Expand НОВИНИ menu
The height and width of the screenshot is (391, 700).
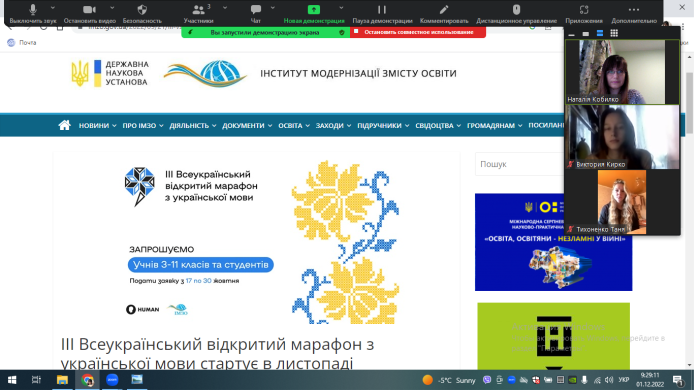97,125
